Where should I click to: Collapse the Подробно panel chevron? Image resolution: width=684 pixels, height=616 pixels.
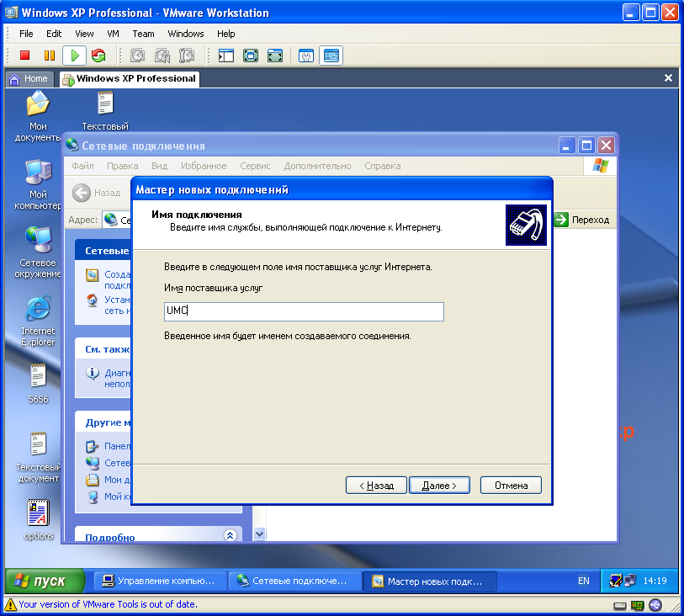pos(230,535)
